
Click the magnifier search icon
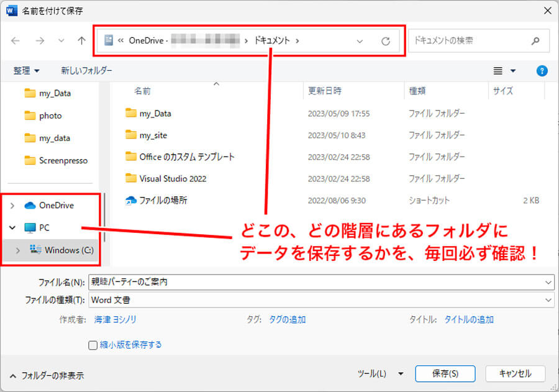535,41
